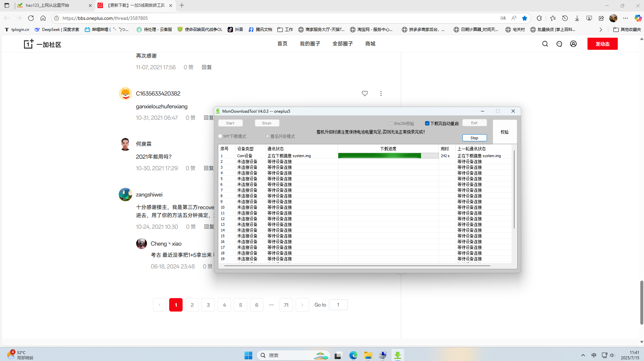Expand the bookmarks bar overflow chevron
Viewport: 644px width, 361px height.
[601, 30]
